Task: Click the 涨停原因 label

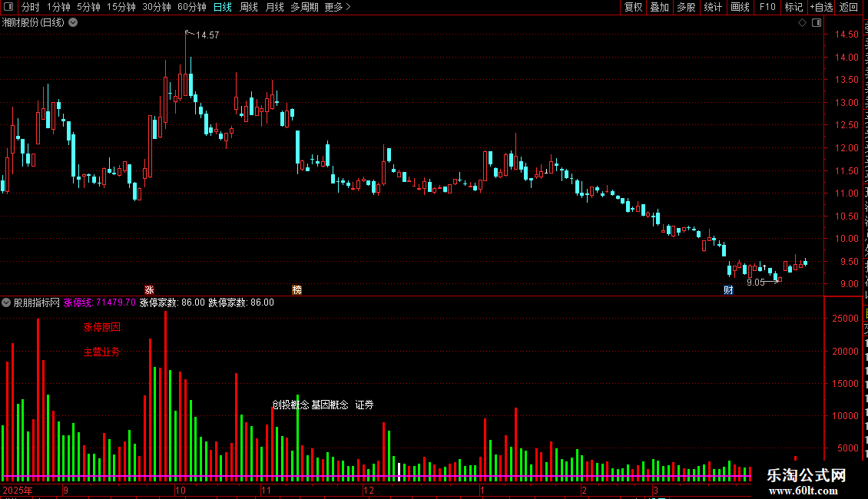Action: click(x=103, y=328)
